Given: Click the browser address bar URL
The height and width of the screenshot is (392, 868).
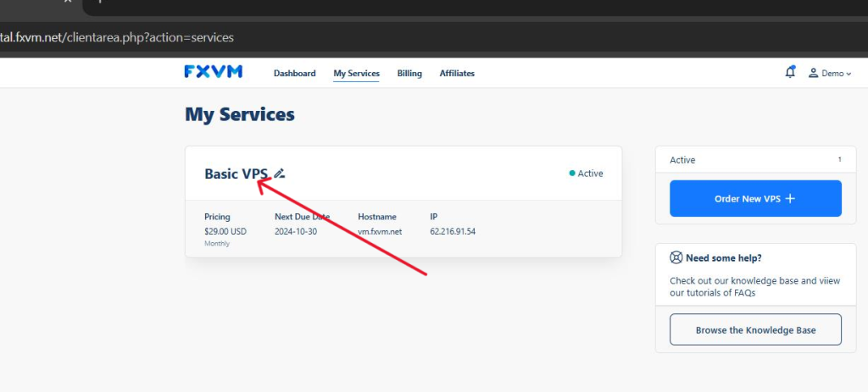Looking at the screenshot, I should (117, 37).
